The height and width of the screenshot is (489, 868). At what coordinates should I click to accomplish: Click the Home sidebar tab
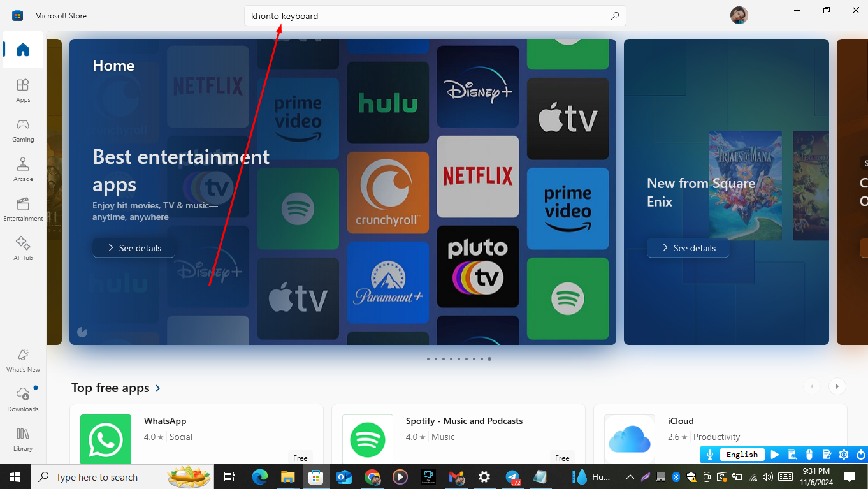(x=23, y=50)
